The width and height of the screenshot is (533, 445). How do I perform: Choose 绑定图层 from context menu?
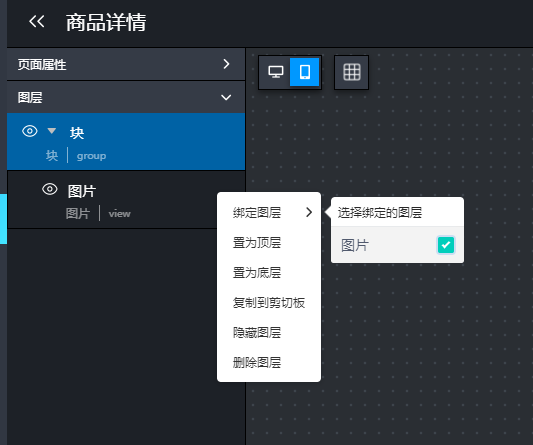(269, 212)
